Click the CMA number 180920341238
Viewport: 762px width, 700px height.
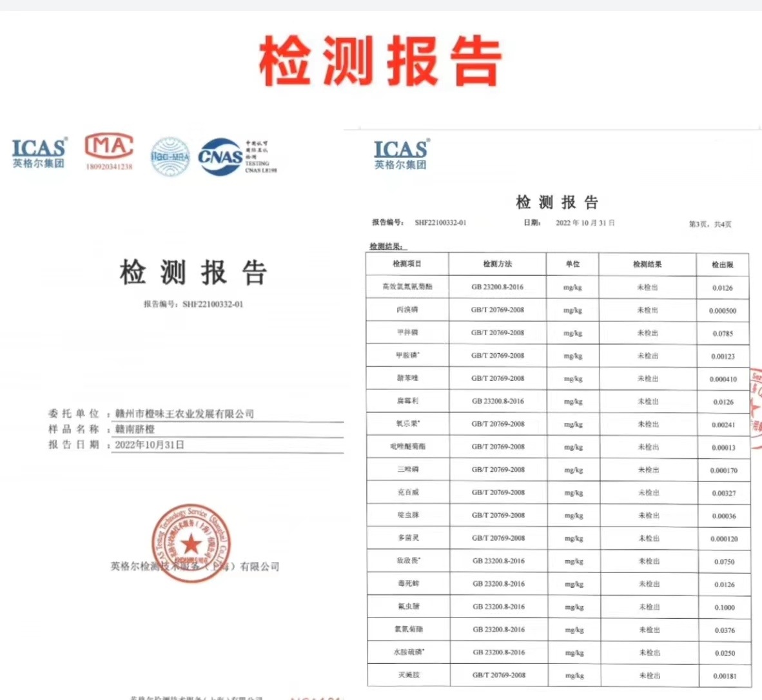click(110, 166)
